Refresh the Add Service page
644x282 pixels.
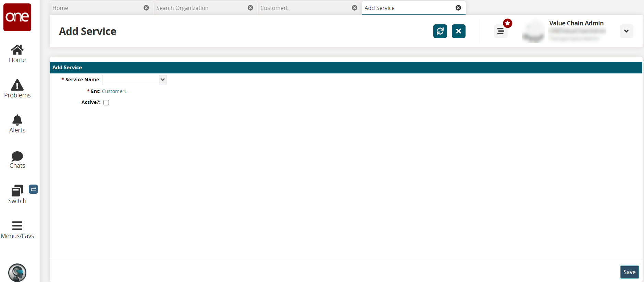click(440, 31)
